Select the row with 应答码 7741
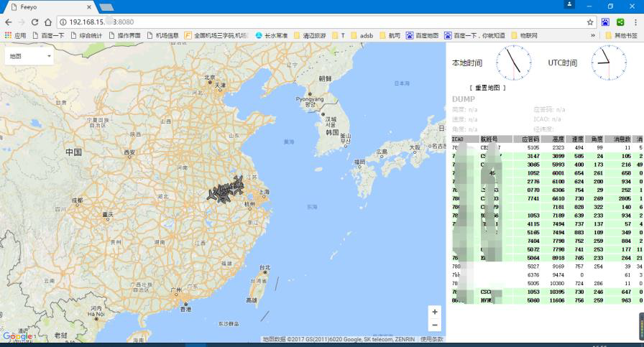 tap(548, 198)
